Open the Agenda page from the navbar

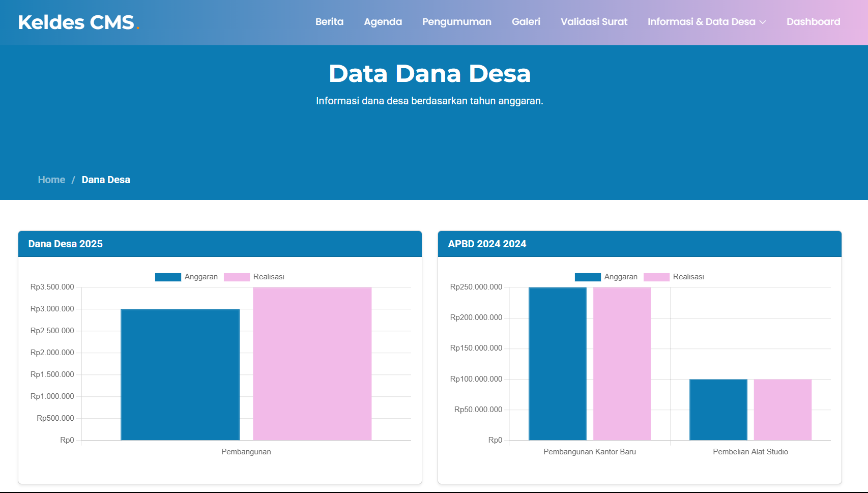383,22
